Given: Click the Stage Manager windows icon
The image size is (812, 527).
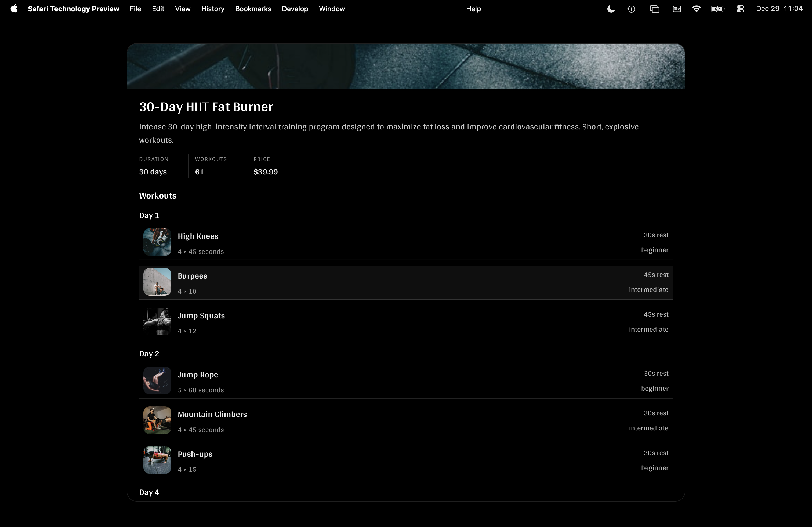Looking at the screenshot, I should tap(654, 9).
